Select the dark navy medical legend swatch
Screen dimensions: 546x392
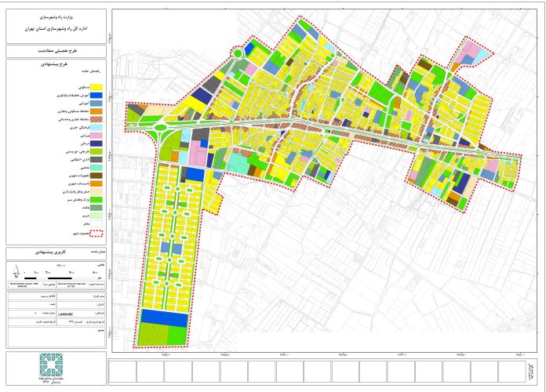tap(96, 143)
